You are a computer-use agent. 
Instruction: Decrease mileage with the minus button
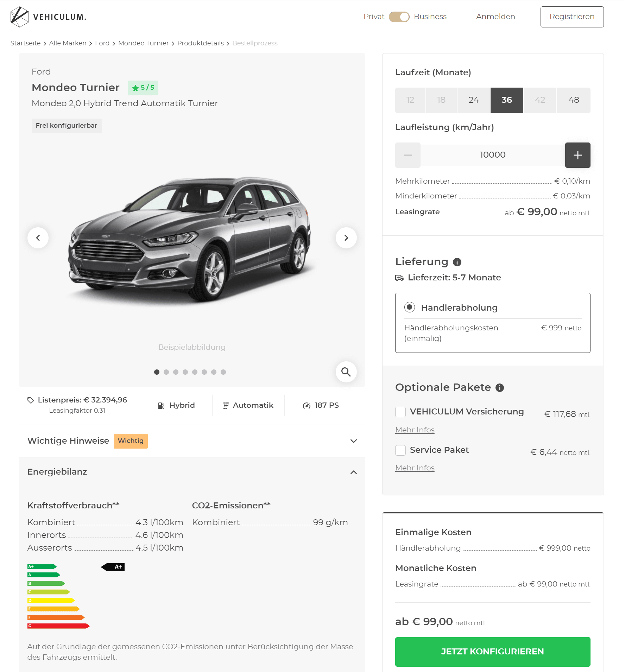pos(408,155)
